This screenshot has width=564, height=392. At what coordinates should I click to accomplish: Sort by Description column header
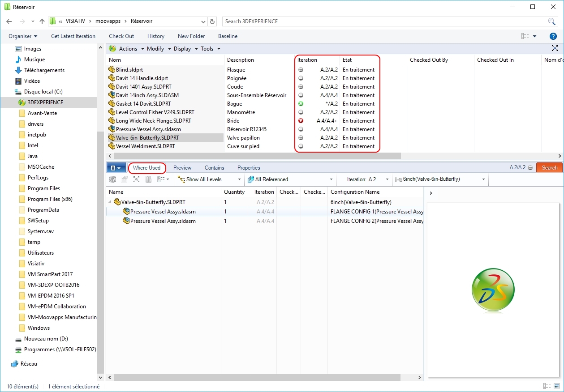(x=241, y=60)
